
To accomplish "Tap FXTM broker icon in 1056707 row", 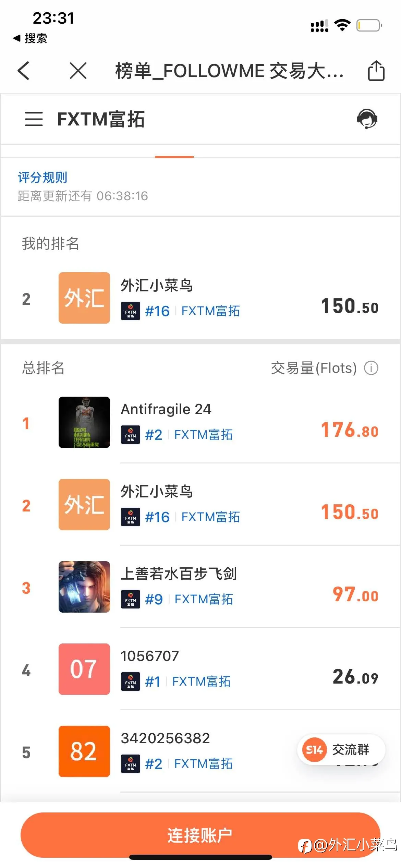I will 131,682.
